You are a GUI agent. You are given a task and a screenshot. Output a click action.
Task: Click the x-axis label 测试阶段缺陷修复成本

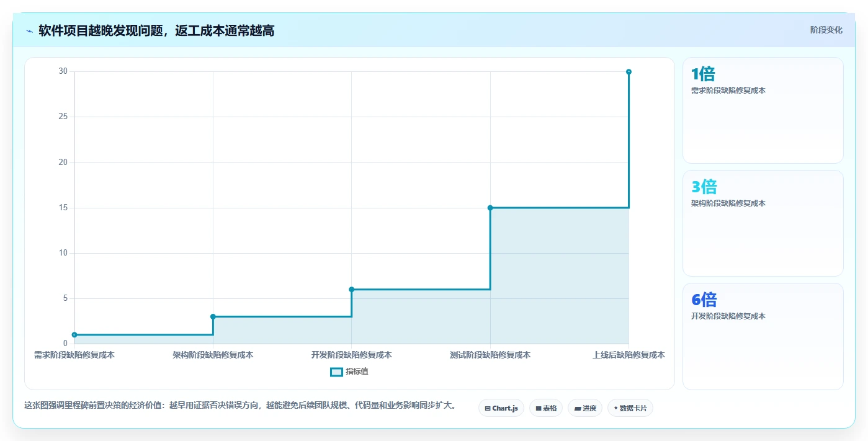(x=490, y=355)
